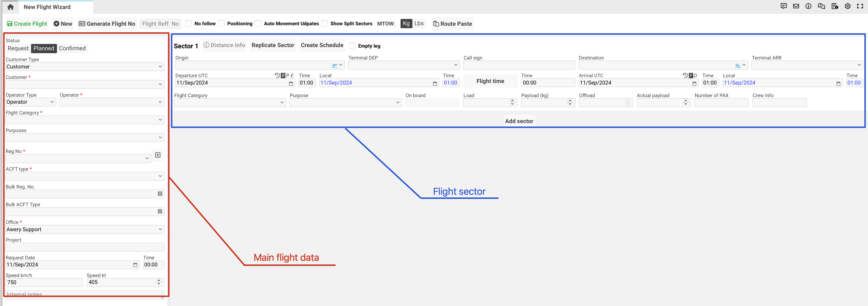The height and width of the screenshot is (306, 868).
Task: Open the envelope mail icon
Action: click(796, 6)
